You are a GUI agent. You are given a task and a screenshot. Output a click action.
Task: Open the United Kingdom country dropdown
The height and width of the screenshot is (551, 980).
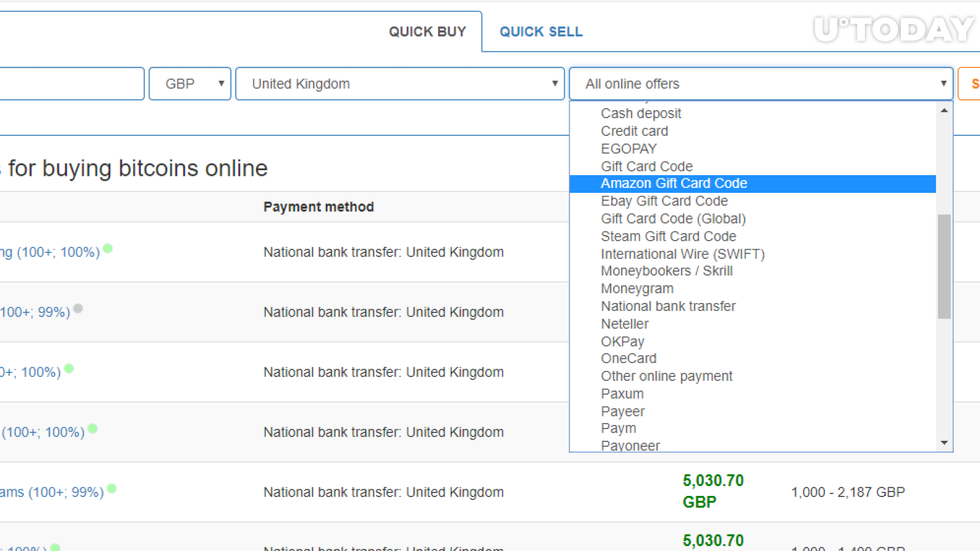pos(400,84)
